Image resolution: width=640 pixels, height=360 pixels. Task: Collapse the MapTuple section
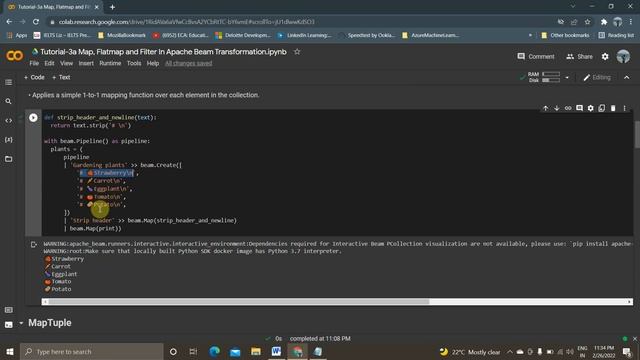click(x=21, y=323)
